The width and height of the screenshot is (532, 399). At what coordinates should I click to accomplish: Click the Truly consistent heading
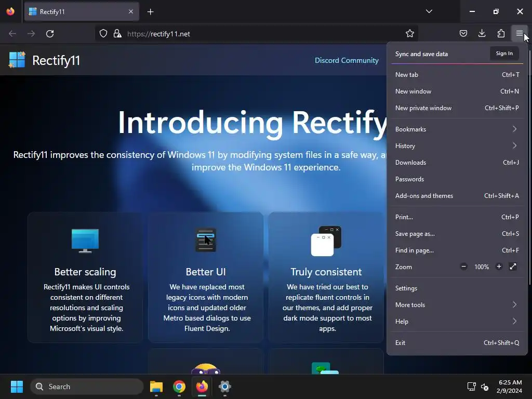coord(326,272)
